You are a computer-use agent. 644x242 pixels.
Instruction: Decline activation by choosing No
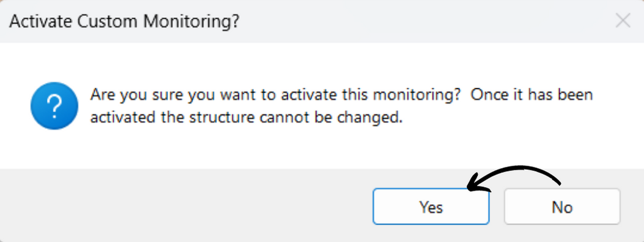pos(562,207)
